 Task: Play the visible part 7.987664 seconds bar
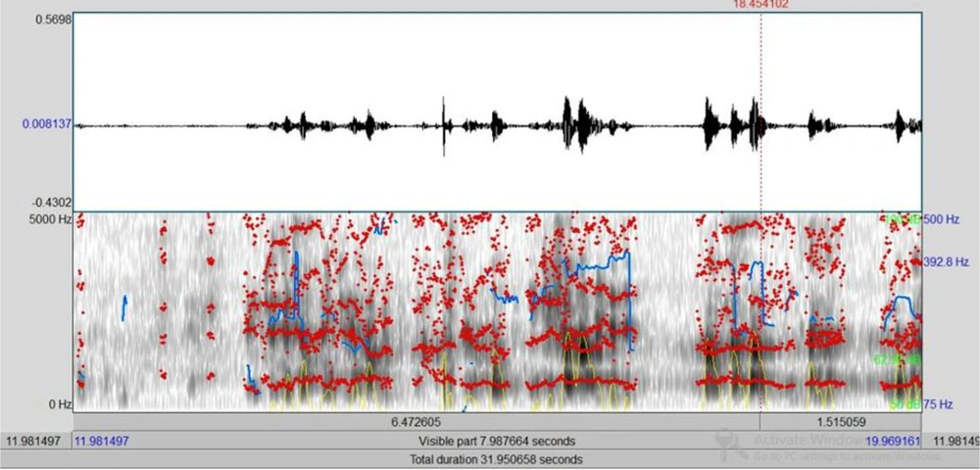pos(497,441)
